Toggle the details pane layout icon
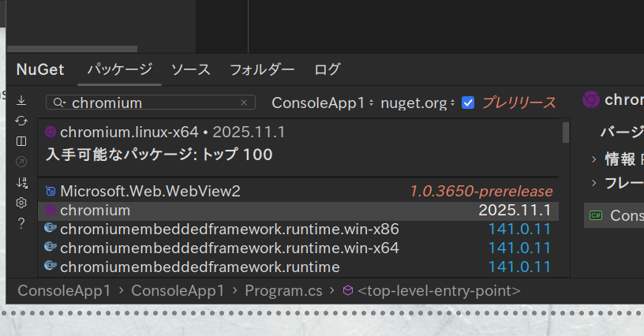Screen dimensions: 644x336 21,141
